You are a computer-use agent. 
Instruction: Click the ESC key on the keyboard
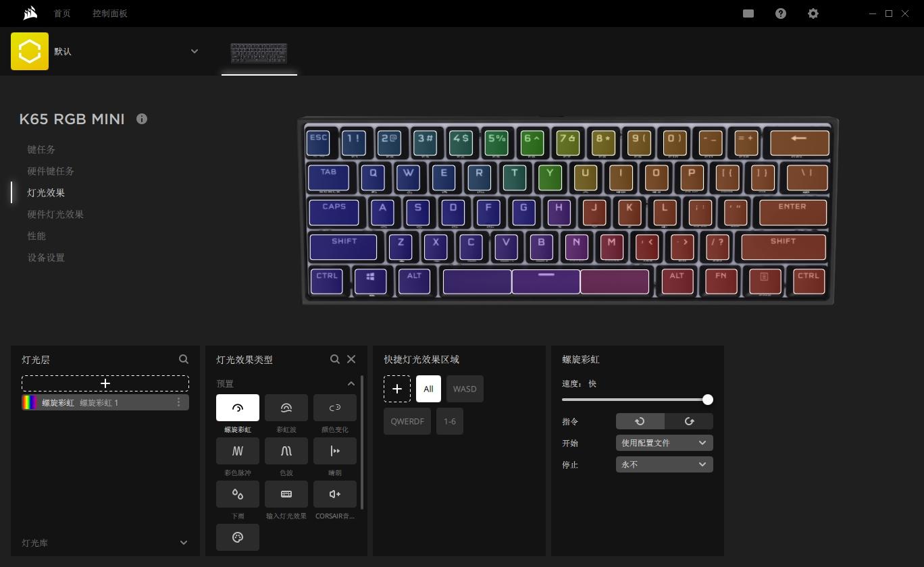click(318, 142)
